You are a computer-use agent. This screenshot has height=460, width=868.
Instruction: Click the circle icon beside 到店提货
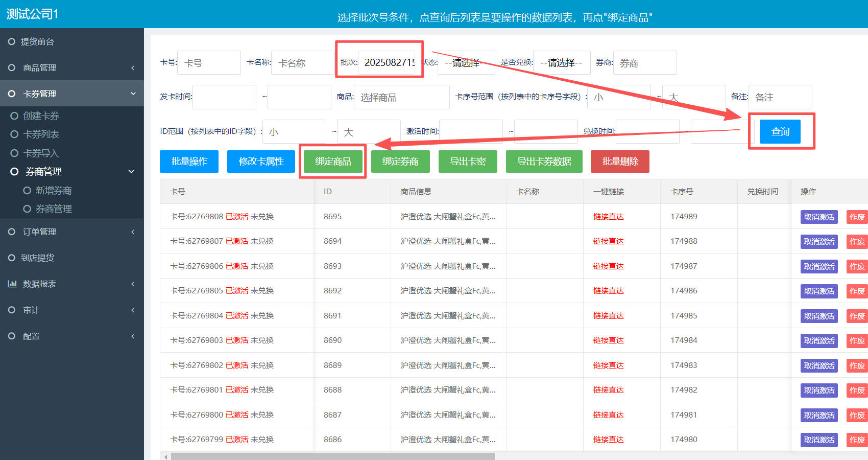[12, 258]
